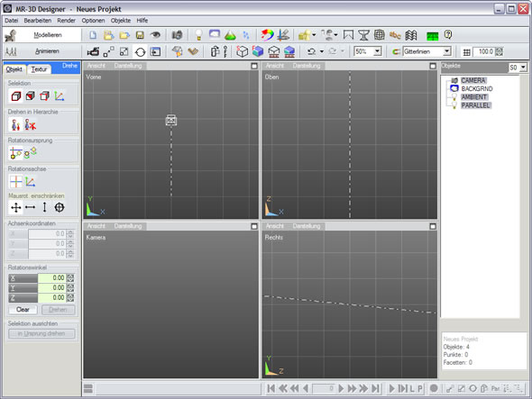The height and width of the screenshot is (399, 532).
Task: Maximize the Vorne viewport
Action: point(254,66)
